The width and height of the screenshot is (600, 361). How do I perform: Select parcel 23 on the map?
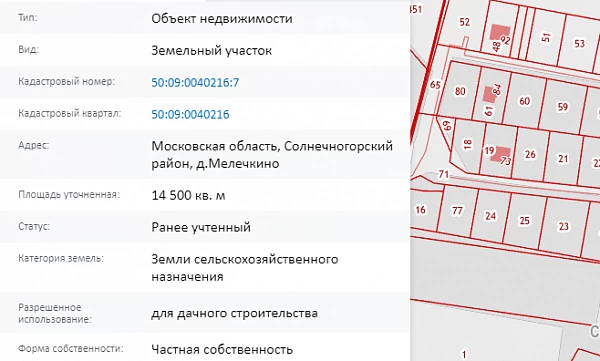[x=563, y=226]
